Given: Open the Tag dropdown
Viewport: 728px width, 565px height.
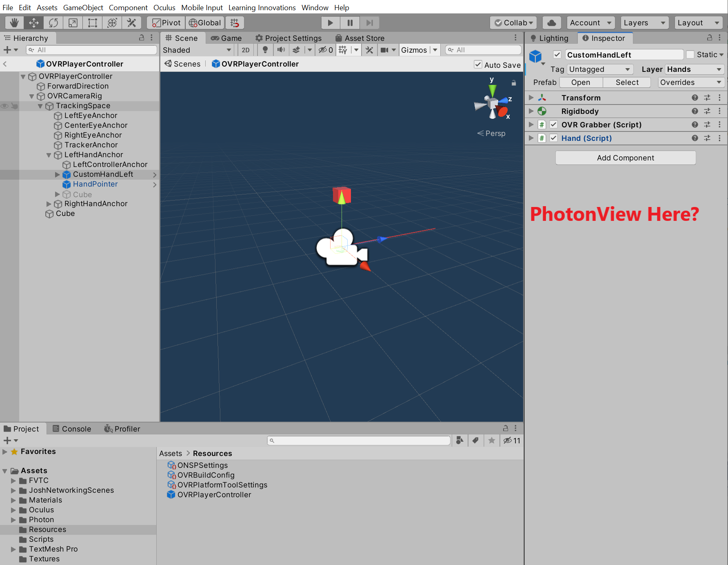Looking at the screenshot, I should click(x=600, y=69).
